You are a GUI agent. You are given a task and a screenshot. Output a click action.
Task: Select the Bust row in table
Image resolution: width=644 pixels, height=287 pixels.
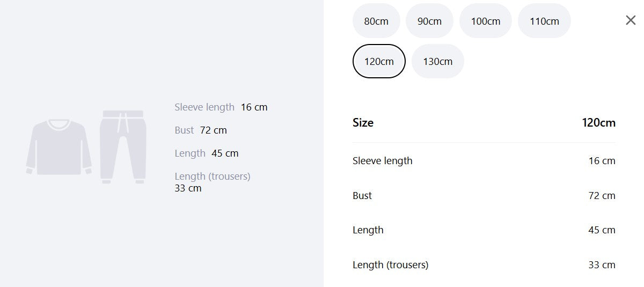[x=484, y=195]
